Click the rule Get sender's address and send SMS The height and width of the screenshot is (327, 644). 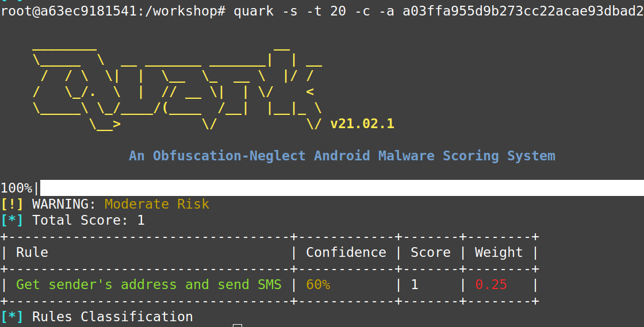click(149, 284)
